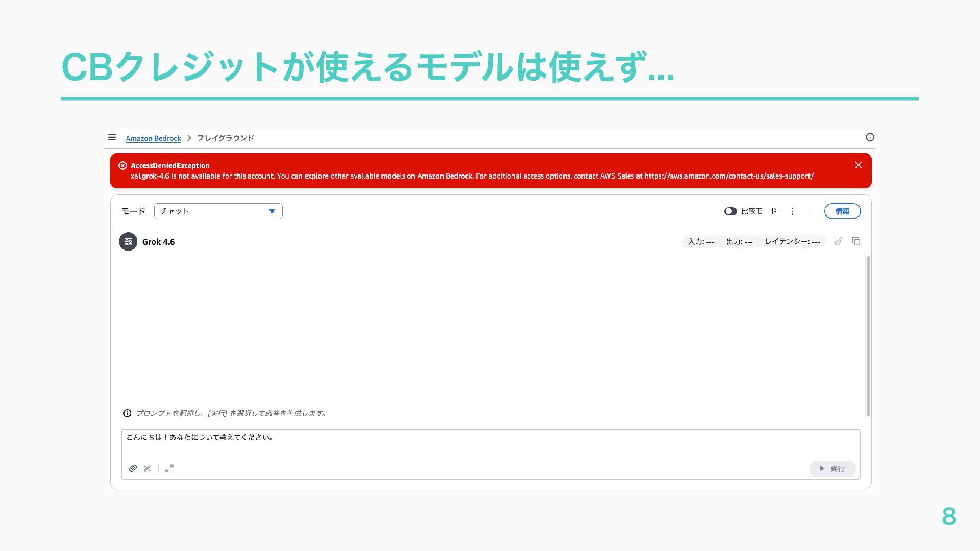This screenshot has width=980, height=551.
Task: Open the prompt optimization wand icon
Action: [x=147, y=468]
